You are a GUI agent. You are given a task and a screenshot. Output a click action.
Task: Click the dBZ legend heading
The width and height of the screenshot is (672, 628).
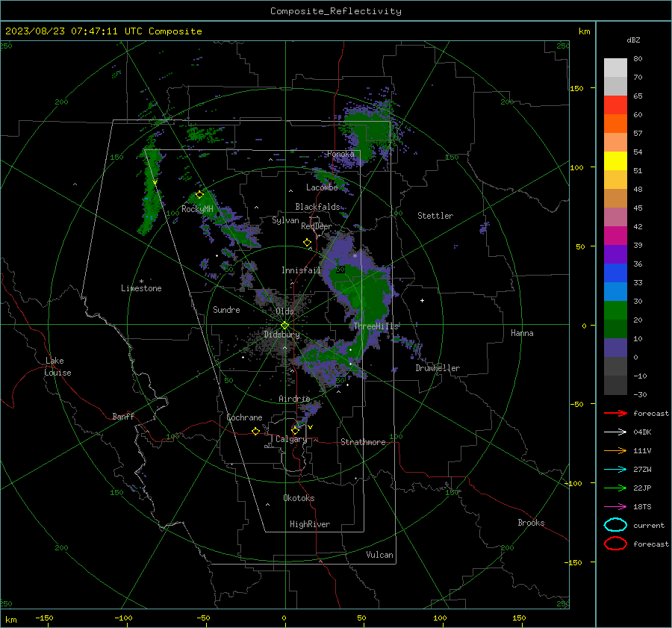(x=633, y=40)
